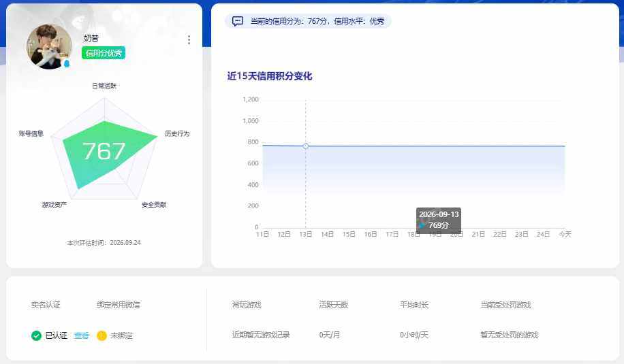Open the three-dot menu beside 奶昔
Image resolution: width=624 pixels, height=364 pixels.
click(x=189, y=39)
